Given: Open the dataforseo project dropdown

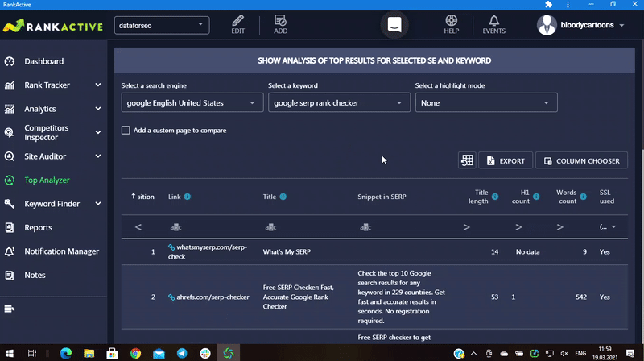Looking at the screenshot, I should point(162,25).
